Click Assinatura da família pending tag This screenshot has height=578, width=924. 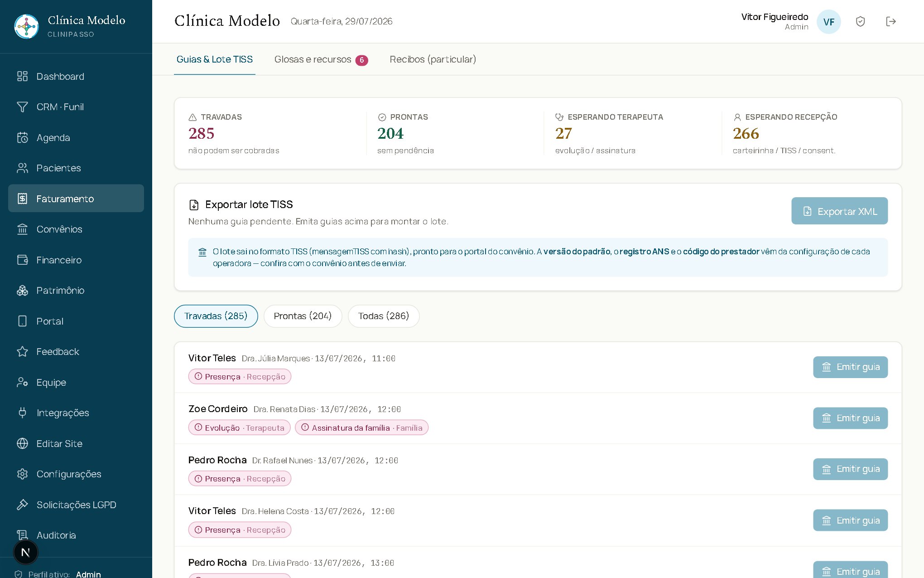pos(361,427)
